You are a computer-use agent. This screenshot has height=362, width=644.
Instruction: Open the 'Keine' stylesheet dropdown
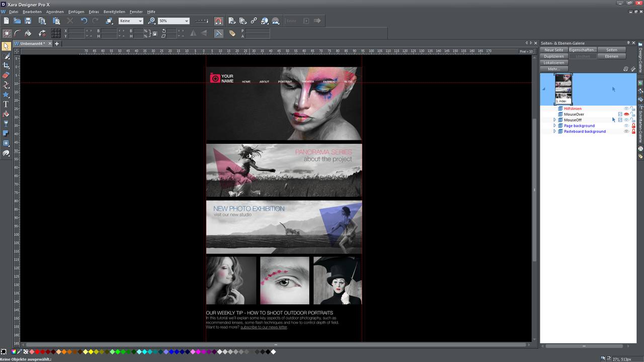139,21
